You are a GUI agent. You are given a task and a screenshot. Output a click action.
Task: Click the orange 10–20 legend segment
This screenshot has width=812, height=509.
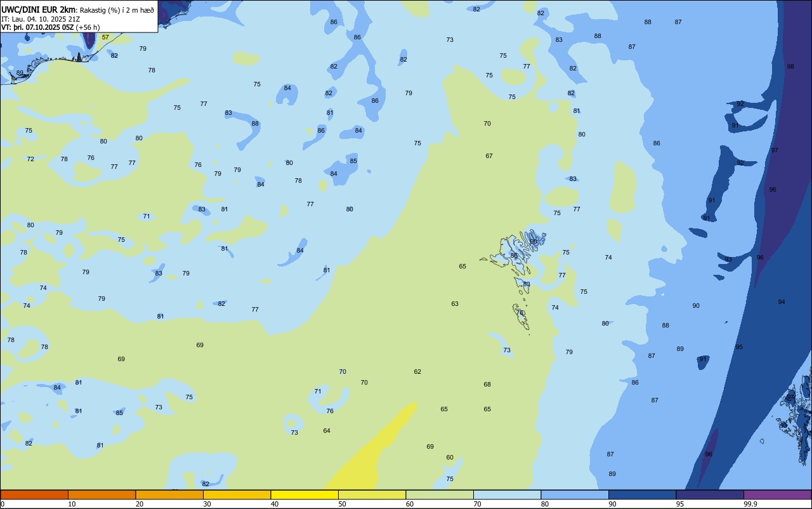coord(101,494)
